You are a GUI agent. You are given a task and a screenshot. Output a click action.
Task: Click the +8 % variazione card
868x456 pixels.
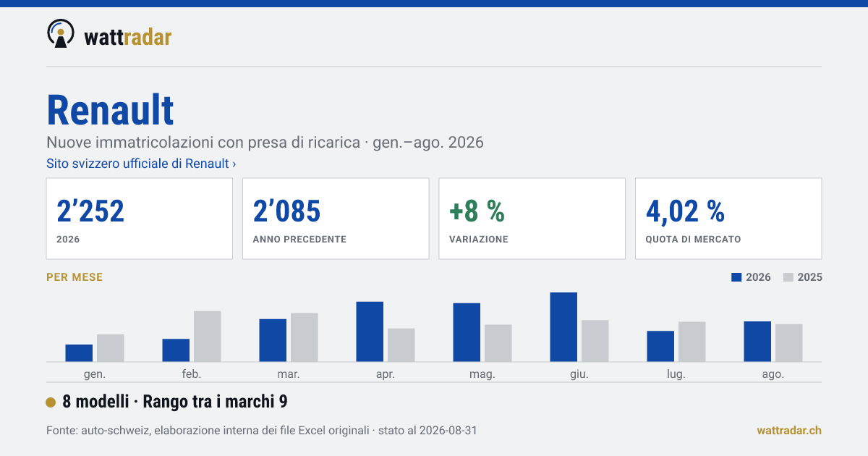click(x=532, y=219)
